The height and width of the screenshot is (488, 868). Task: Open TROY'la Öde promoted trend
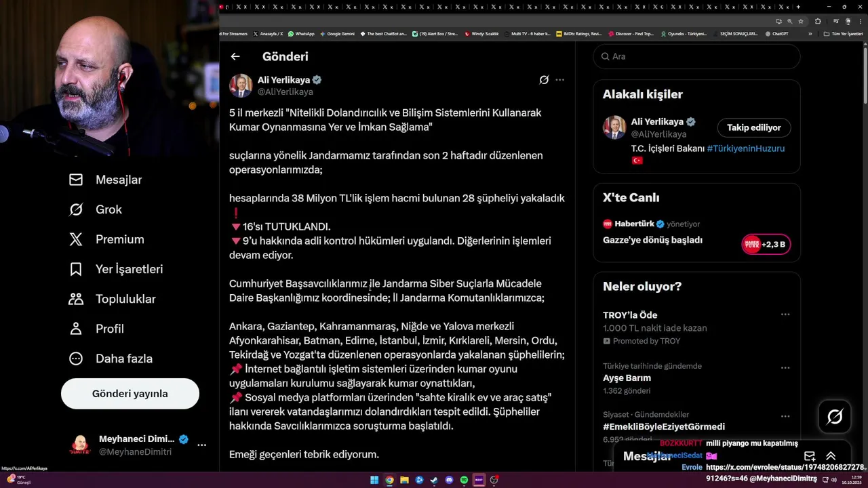(630, 315)
